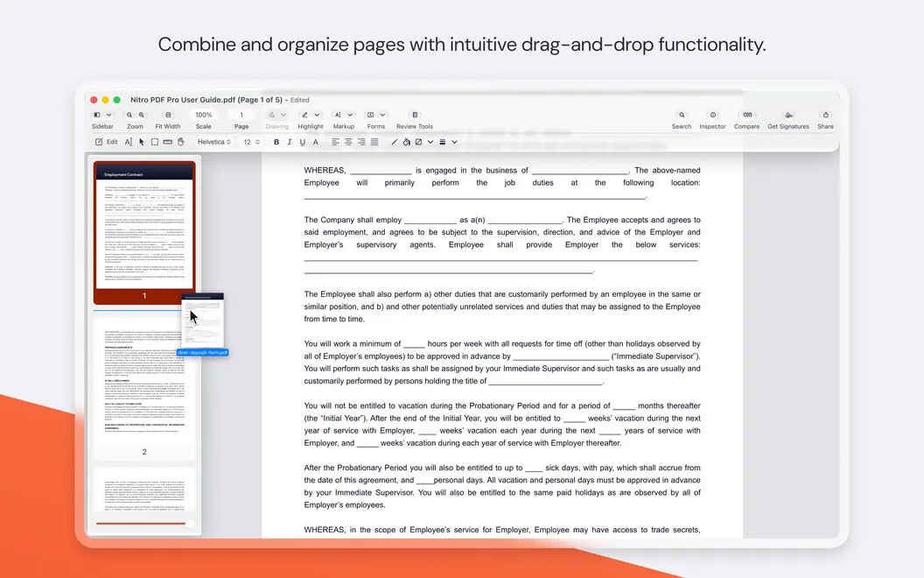
Task: Toggle Bold formatting
Action: coord(276,142)
